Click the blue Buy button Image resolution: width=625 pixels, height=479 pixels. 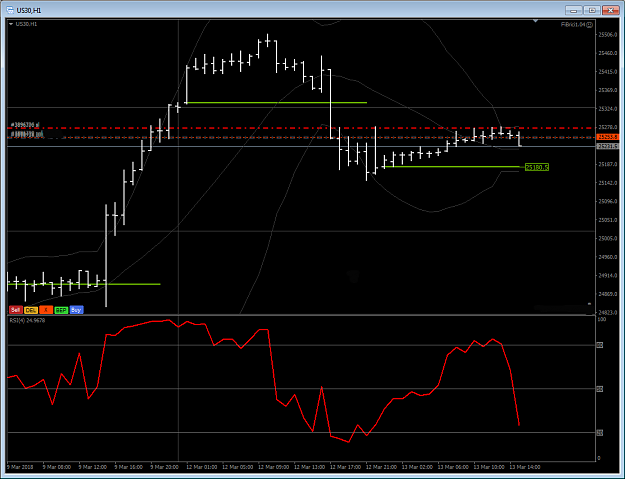coord(77,310)
